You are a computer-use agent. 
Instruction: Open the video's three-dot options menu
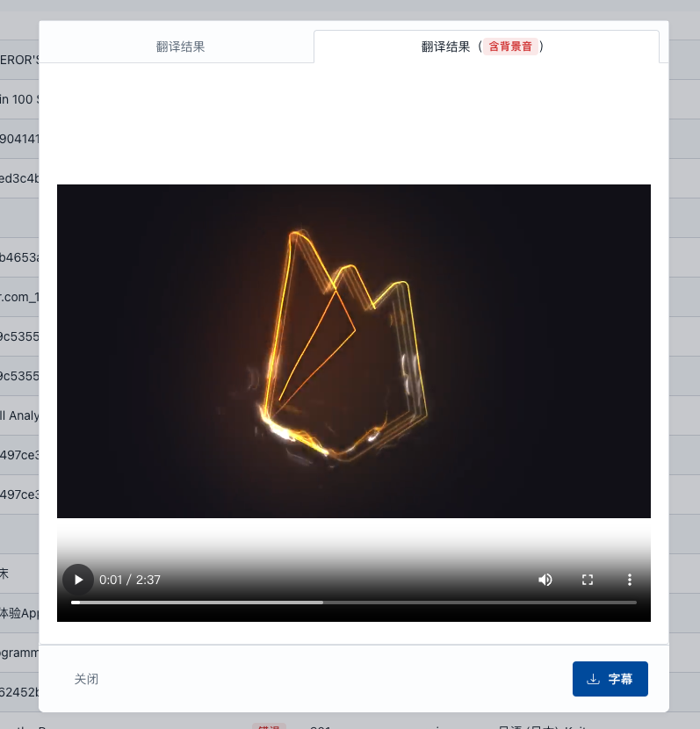629,580
